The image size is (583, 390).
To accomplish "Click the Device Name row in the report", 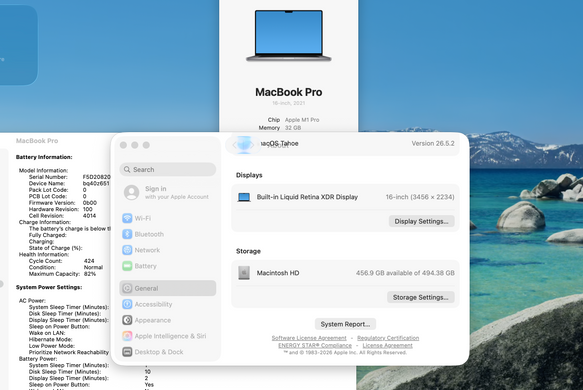I will coord(69,183).
